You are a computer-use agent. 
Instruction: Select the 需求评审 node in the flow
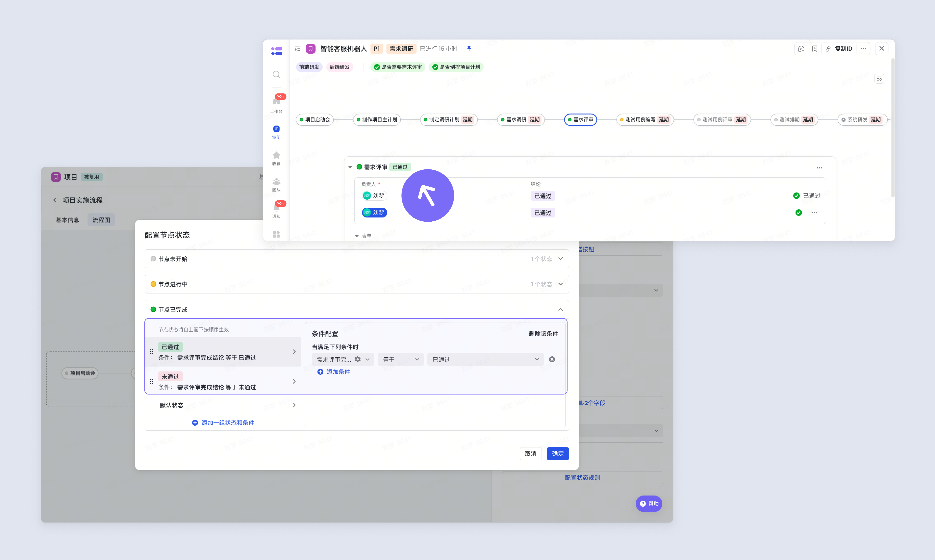coord(580,120)
